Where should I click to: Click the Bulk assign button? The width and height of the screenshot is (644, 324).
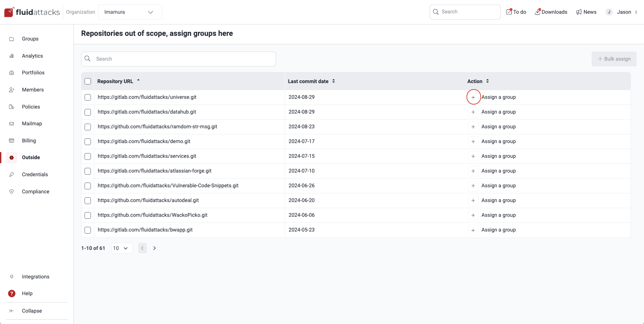pos(614,59)
